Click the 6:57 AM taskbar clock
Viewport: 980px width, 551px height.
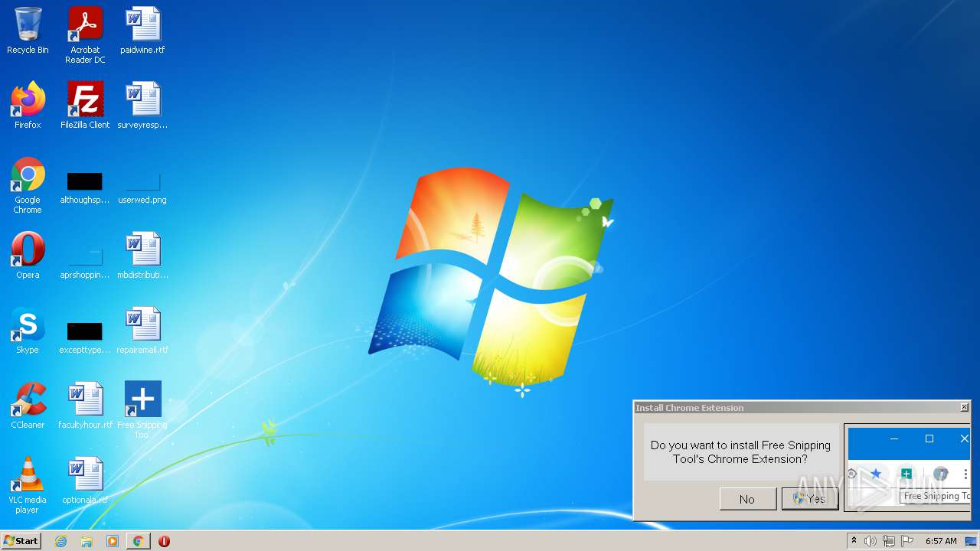tap(941, 541)
